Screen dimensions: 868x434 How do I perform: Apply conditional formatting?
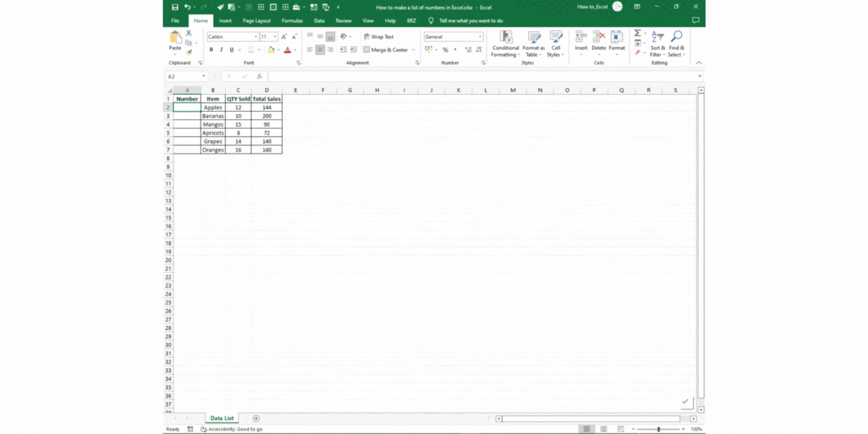(x=505, y=44)
